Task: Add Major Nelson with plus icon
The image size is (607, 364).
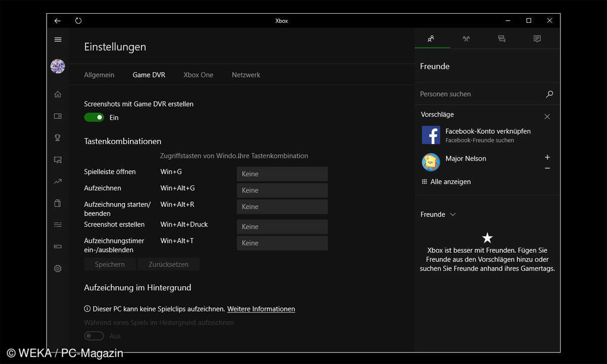Action: (x=547, y=157)
